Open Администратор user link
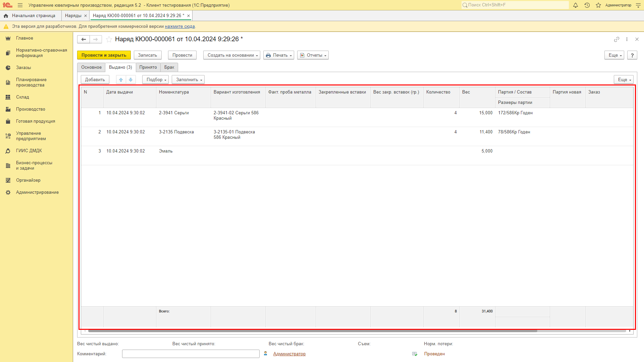644x362 pixels. click(x=289, y=354)
